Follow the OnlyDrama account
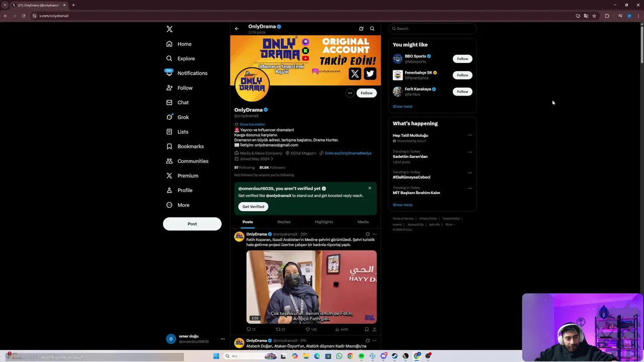The height and width of the screenshot is (362, 644). click(x=366, y=93)
